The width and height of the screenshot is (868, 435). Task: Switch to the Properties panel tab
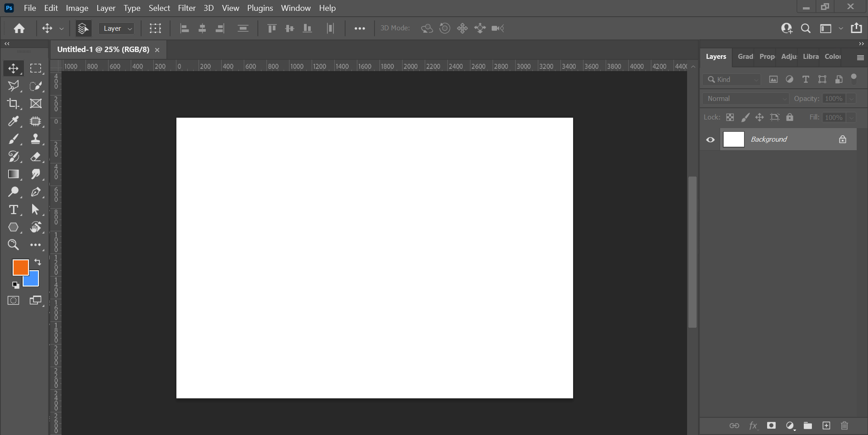(767, 57)
